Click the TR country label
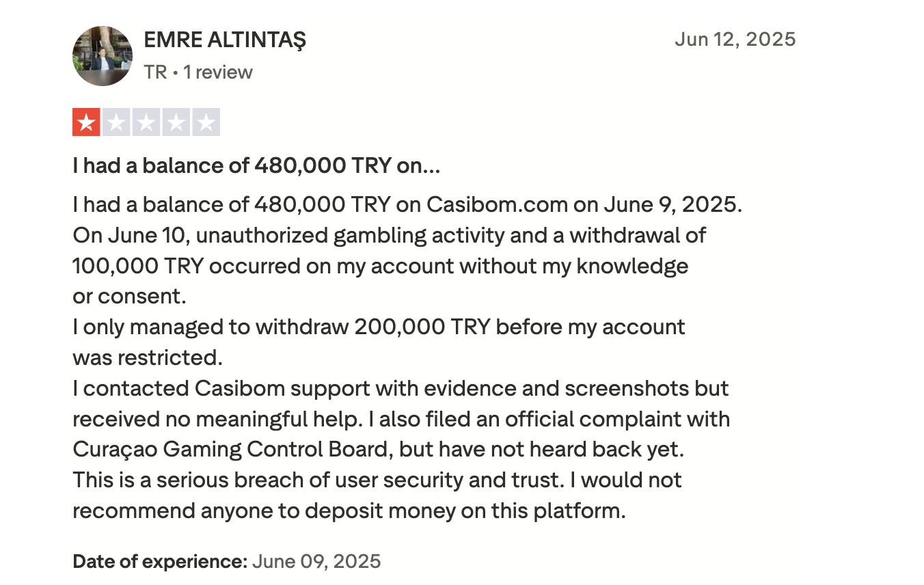Viewport: 924px width, 585px height. (x=156, y=72)
